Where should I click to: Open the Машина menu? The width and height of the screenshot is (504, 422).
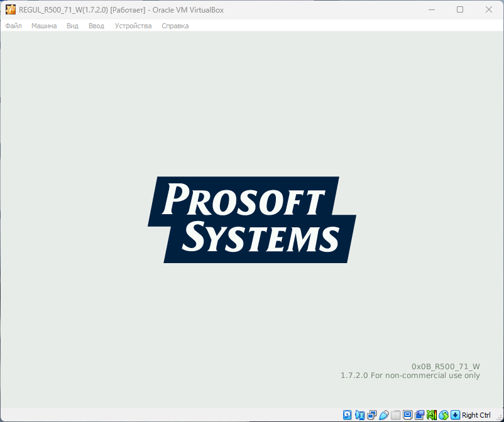pyautogui.click(x=44, y=26)
